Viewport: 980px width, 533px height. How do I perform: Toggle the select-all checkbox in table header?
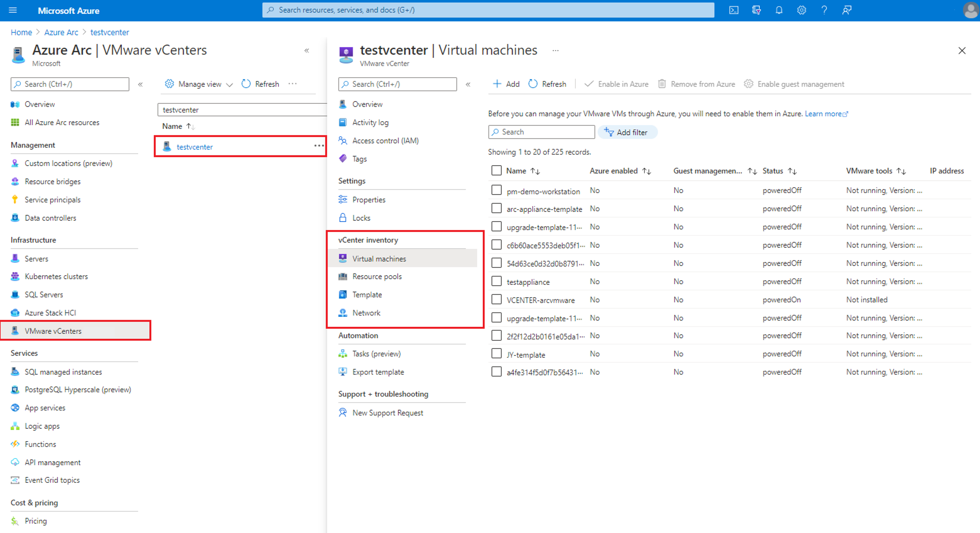496,170
